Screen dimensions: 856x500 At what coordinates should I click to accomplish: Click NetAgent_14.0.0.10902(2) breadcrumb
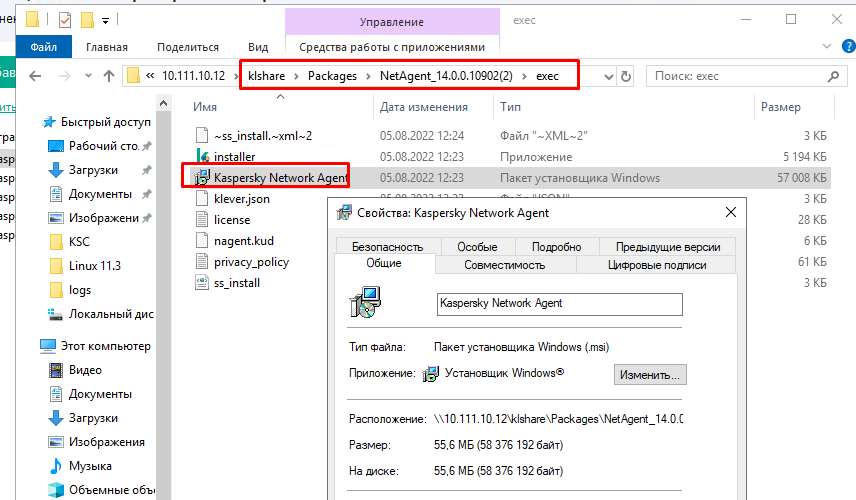pyautogui.click(x=446, y=76)
